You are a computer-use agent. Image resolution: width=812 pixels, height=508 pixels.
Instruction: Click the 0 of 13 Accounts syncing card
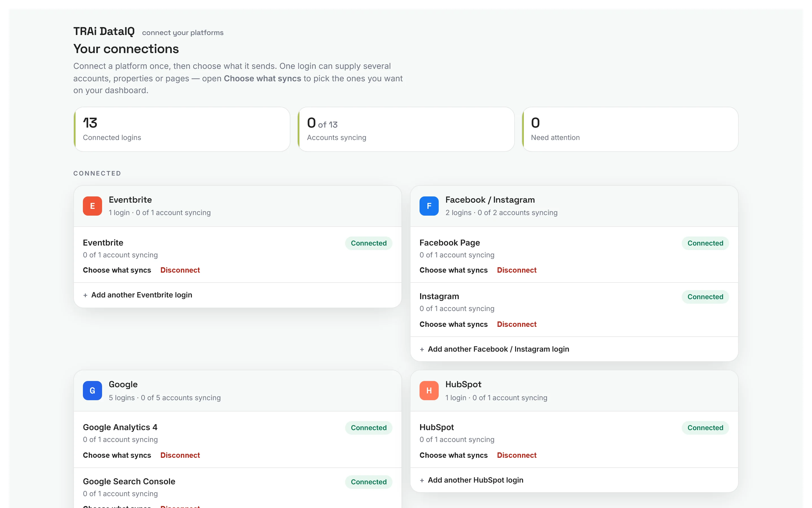click(406, 129)
